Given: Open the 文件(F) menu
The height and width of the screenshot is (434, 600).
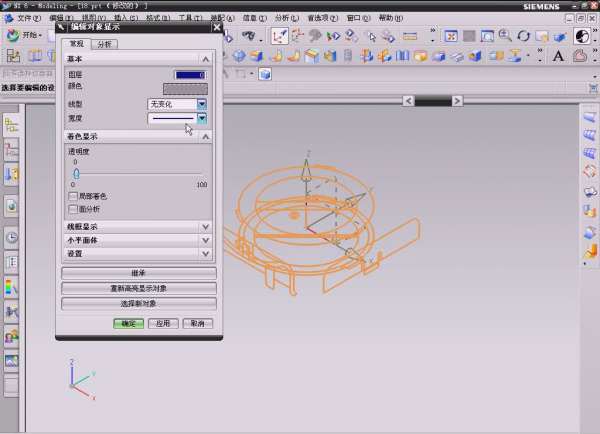Looking at the screenshot, I should (29, 18).
